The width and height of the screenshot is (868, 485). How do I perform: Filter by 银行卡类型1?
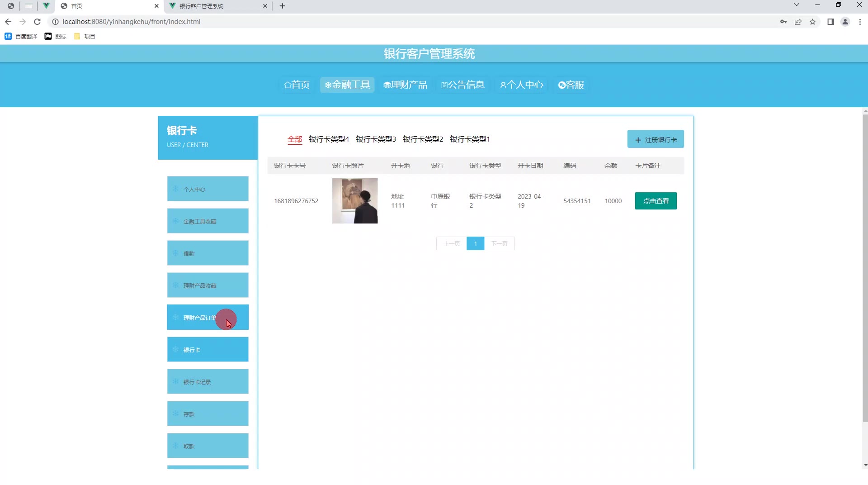[x=470, y=139]
